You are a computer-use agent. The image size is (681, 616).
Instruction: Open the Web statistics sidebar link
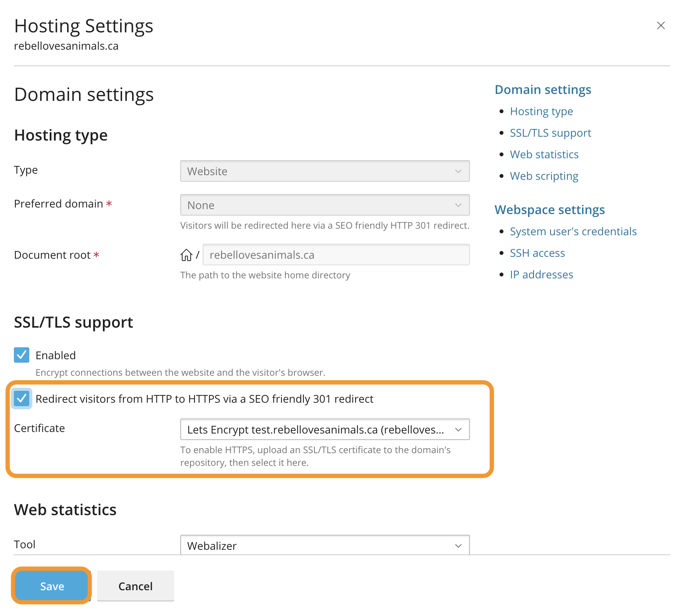click(x=544, y=154)
